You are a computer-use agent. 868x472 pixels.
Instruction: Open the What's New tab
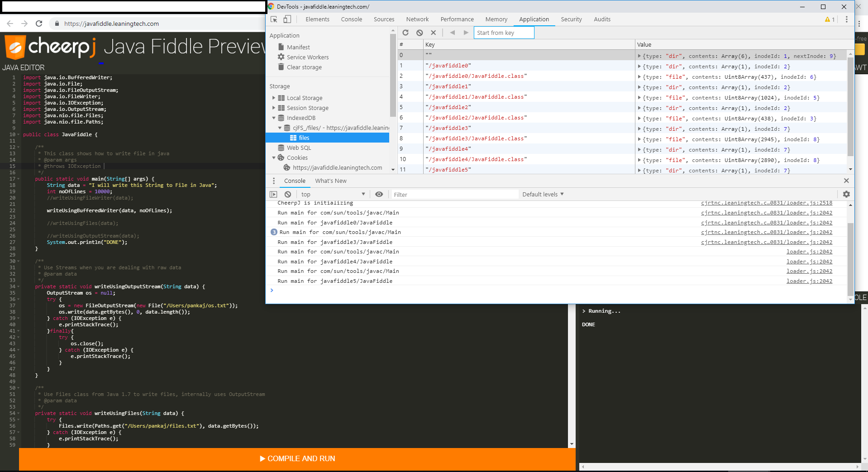tap(331, 181)
